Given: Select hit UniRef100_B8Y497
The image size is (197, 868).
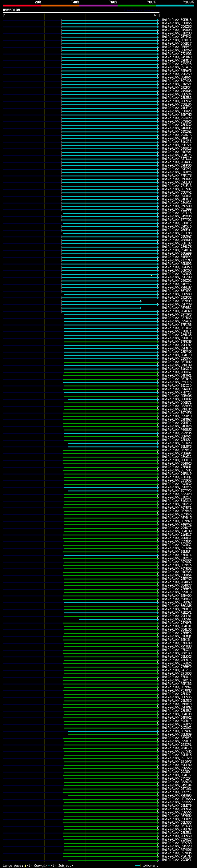Looking at the screenshot, I should (x=176, y=731).
